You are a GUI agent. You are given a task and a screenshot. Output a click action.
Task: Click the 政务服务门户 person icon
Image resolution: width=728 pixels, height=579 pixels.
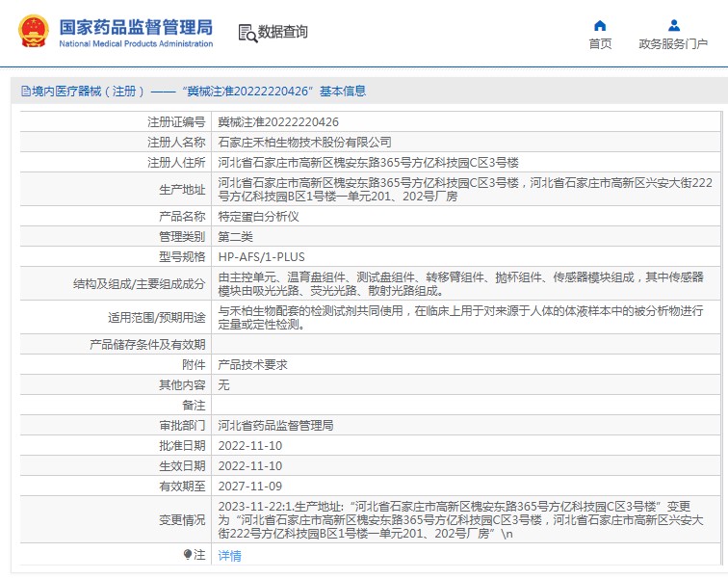tap(674, 25)
